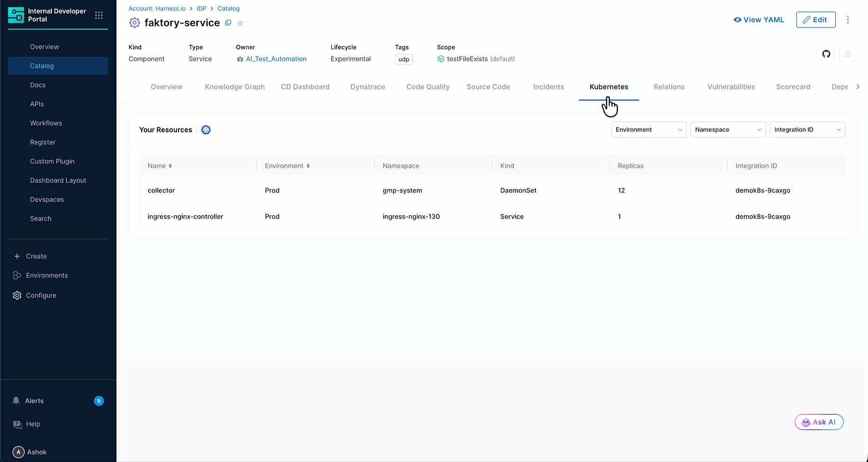Open the Environment filter dropdown
The height and width of the screenshot is (462, 868).
click(x=649, y=130)
